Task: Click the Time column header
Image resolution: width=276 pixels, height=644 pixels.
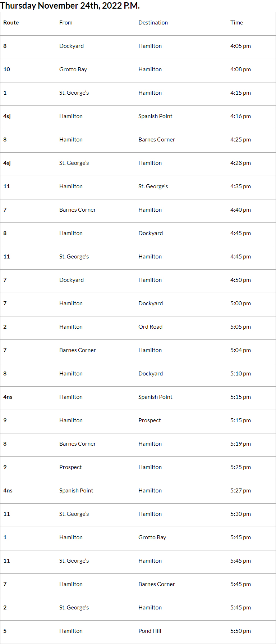Action: tap(236, 23)
